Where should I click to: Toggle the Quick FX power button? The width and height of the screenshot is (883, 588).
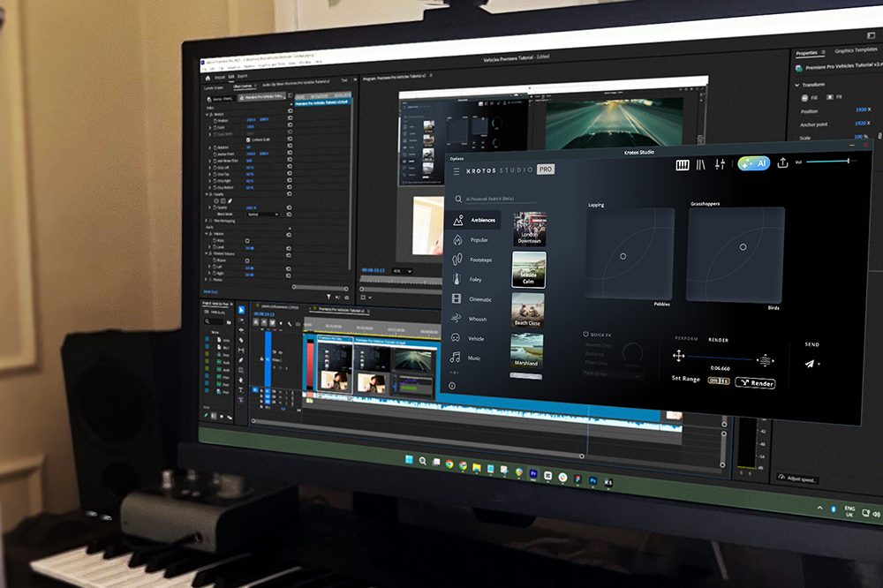585,334
